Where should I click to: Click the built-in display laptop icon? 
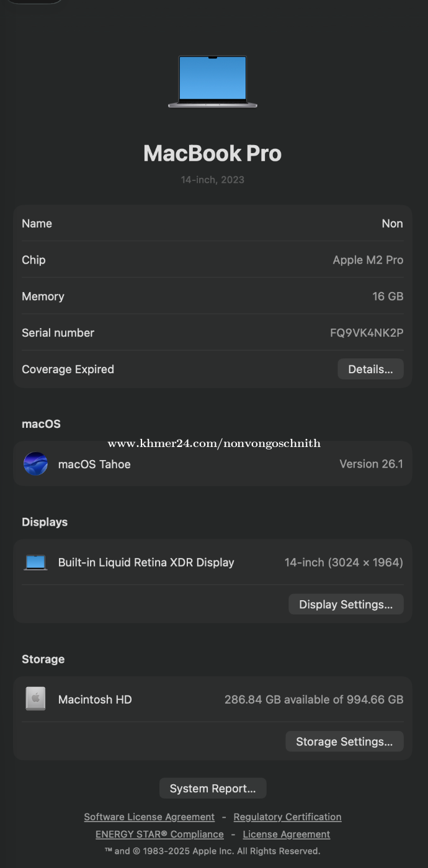pyautogui.click(x=35, y=562)
